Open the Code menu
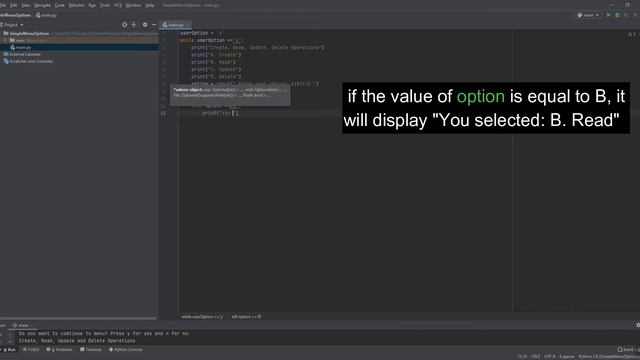The width and height of the screenshot is (640, 360). [60, 5]
